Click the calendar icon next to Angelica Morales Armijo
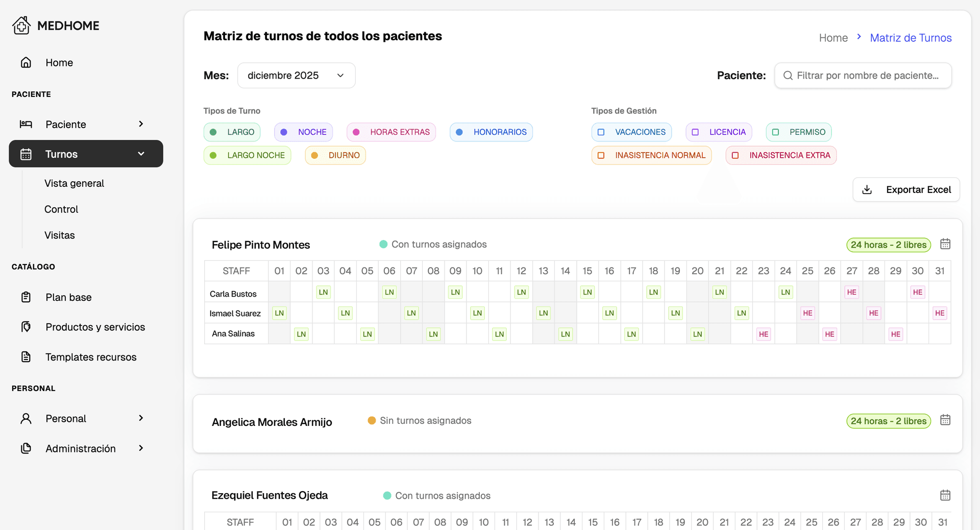This screenshot has height=530, width=980. pyautogui.click(x=945, y=420)
